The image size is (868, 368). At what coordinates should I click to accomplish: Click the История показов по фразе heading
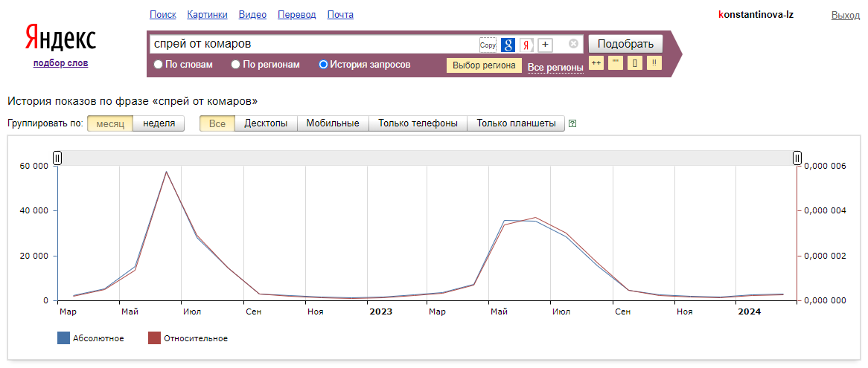133,102
